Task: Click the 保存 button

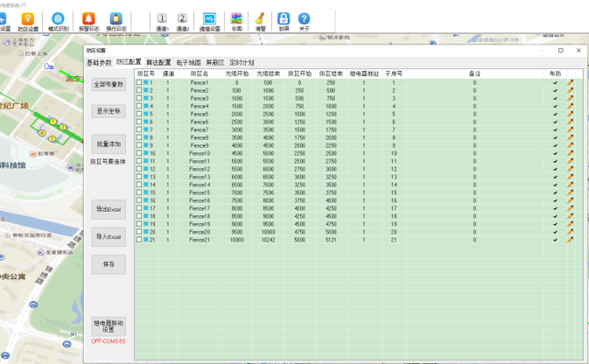Action: pos(109,262)
